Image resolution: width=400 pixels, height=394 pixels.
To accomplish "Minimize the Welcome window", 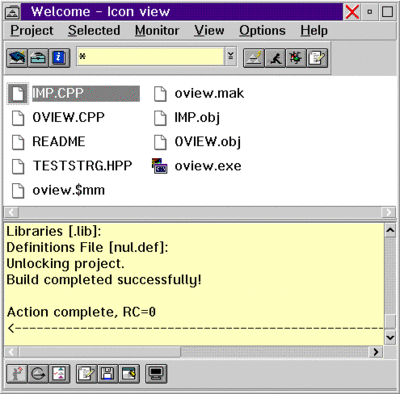I will 370,12.
